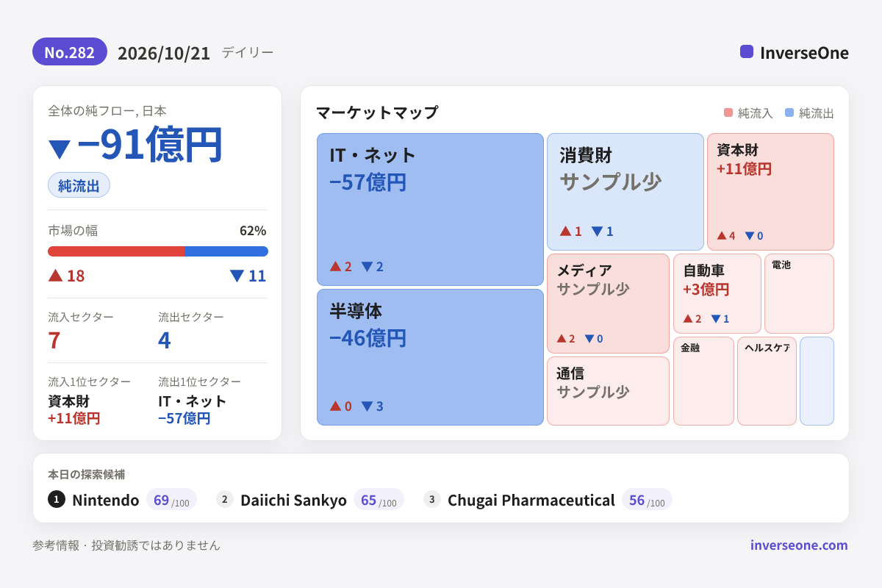Click the −46億円 value in 半導体
Screen dimensions: 882x588
pos(367,338)
